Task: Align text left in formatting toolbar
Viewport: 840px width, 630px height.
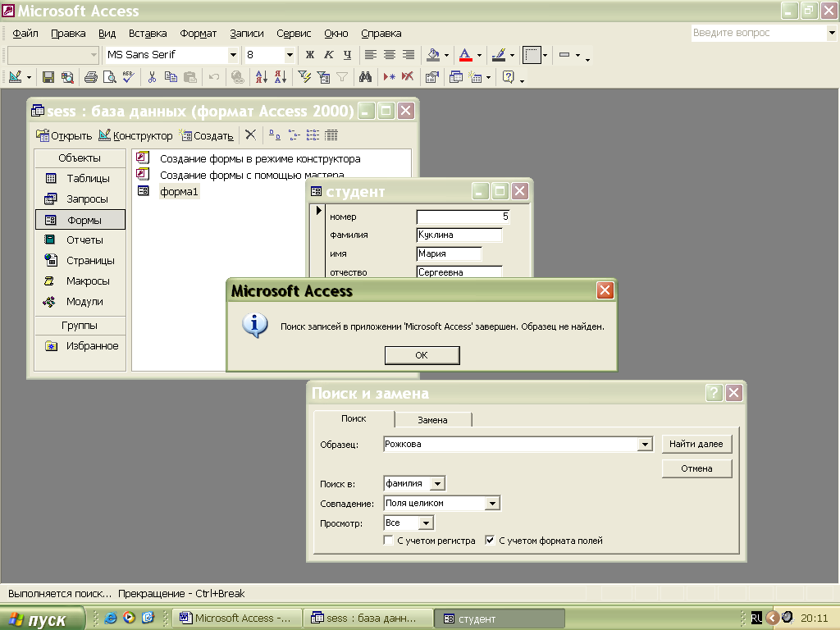Action: 370,55
